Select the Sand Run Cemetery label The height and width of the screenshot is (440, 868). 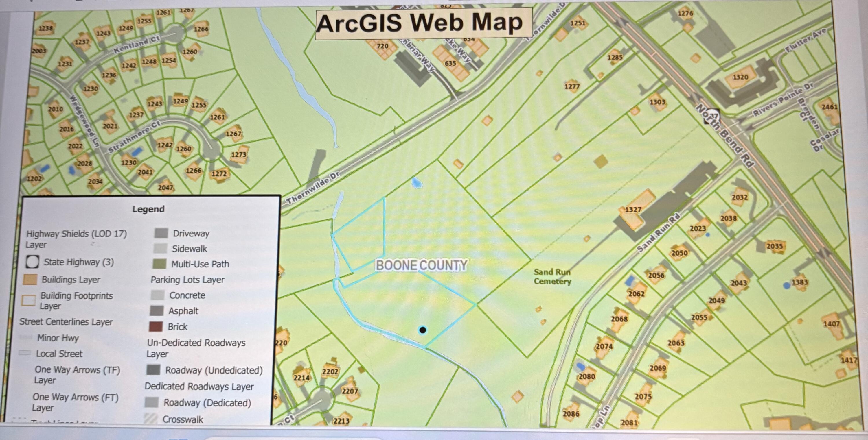coord(552,276)
